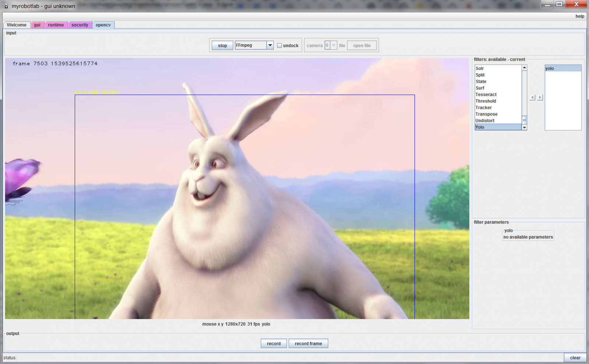Switch to the gui tab
Screen dimensions: 589x364
click(x=37, y=25)
